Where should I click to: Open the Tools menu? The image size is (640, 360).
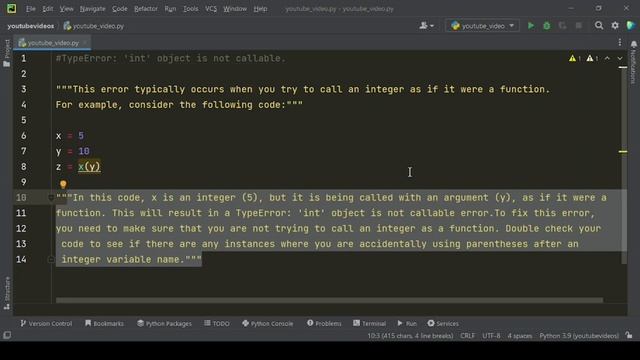pyautogui.click(x=191, y=9)
